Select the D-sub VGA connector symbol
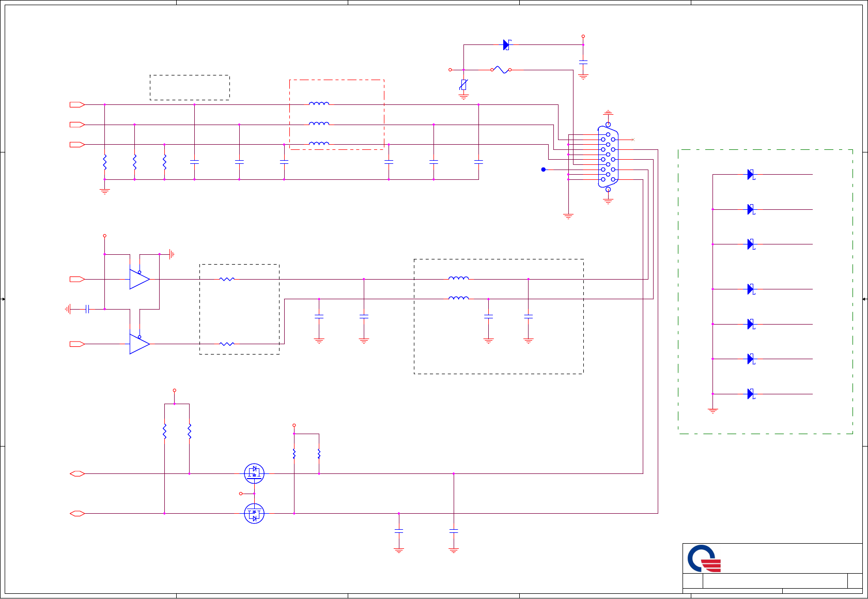 608,157
